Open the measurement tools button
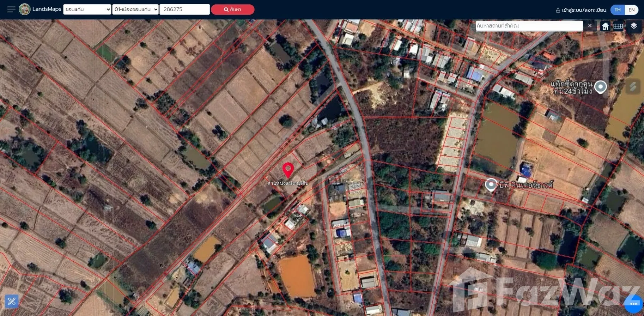The image size is (644, 316). [x=11, y=301]
